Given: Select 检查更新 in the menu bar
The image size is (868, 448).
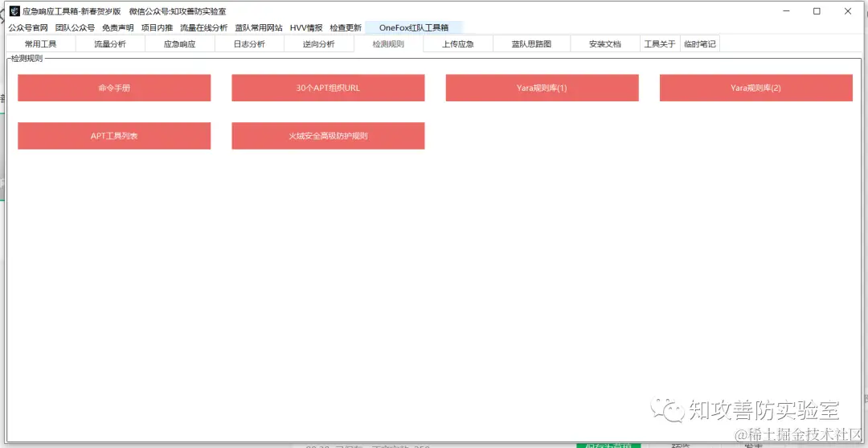Looking at the screenshot, I should coord(346,27).
